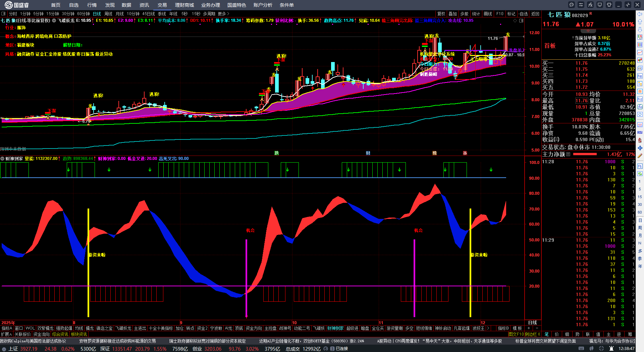
Task: Click the detail list icon beside 主力净额
Action: click(x=568, y=154)
